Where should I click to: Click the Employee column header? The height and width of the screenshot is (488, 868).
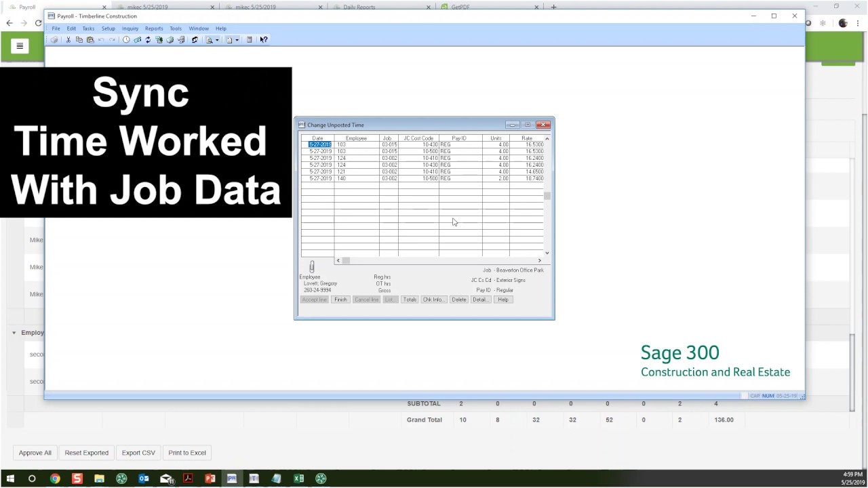tap(356, 138)
